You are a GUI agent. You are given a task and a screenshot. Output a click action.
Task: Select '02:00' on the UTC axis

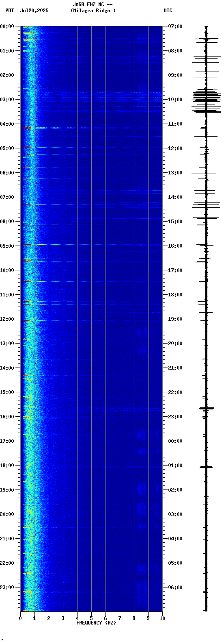click(x=175, y=490)
